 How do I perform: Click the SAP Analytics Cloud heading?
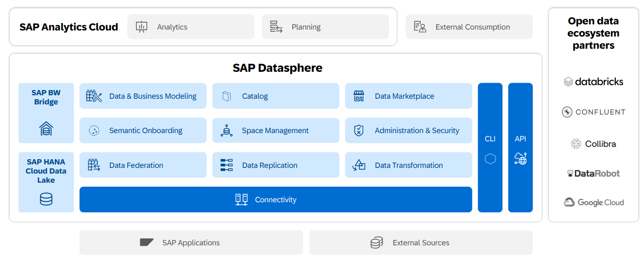click(x=69, y=27)
